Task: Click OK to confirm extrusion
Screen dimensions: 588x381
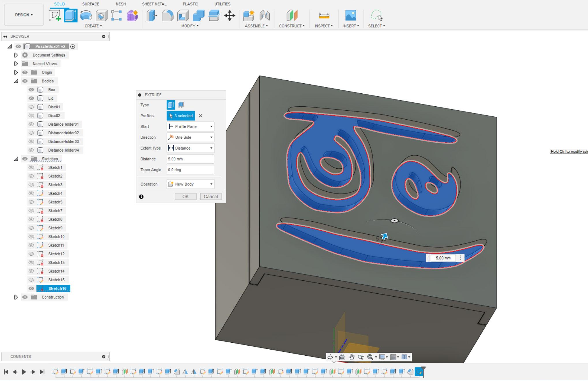Action: pos(185,196)
